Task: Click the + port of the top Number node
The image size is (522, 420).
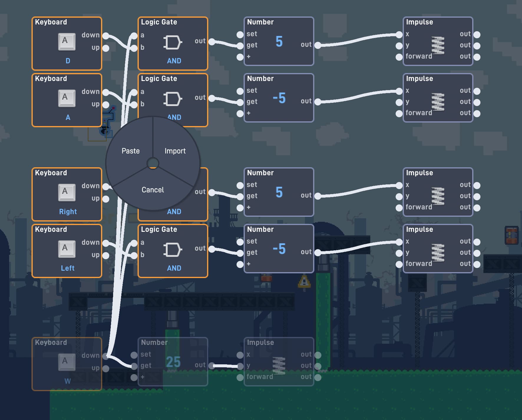Action: 240,57
